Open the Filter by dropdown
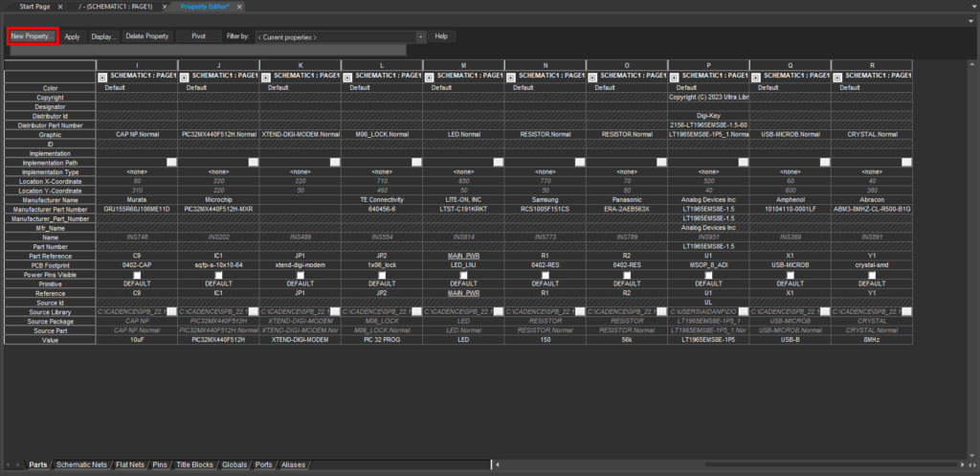The height and width of the screenshot is (476, 980). [x=421, y=37]
